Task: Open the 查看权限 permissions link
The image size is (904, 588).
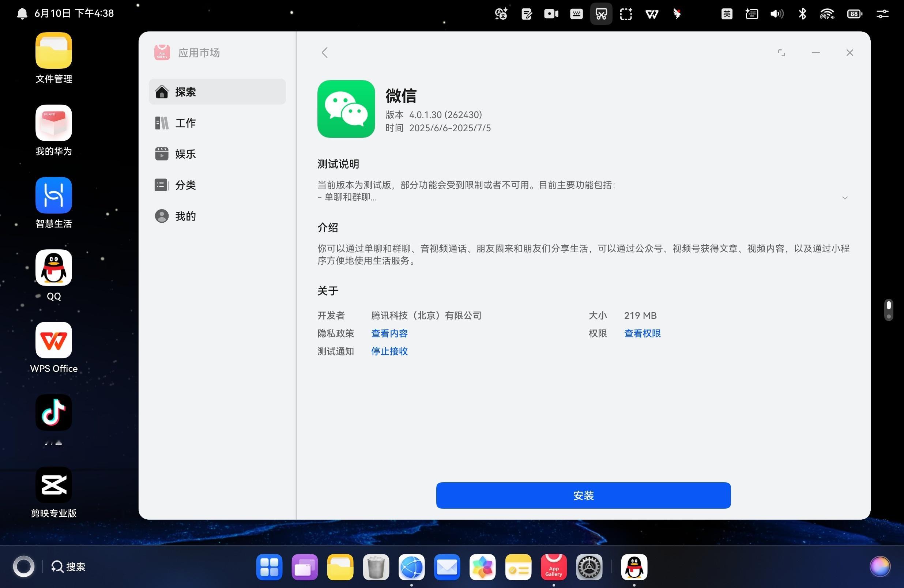Action: coord(642,333)
